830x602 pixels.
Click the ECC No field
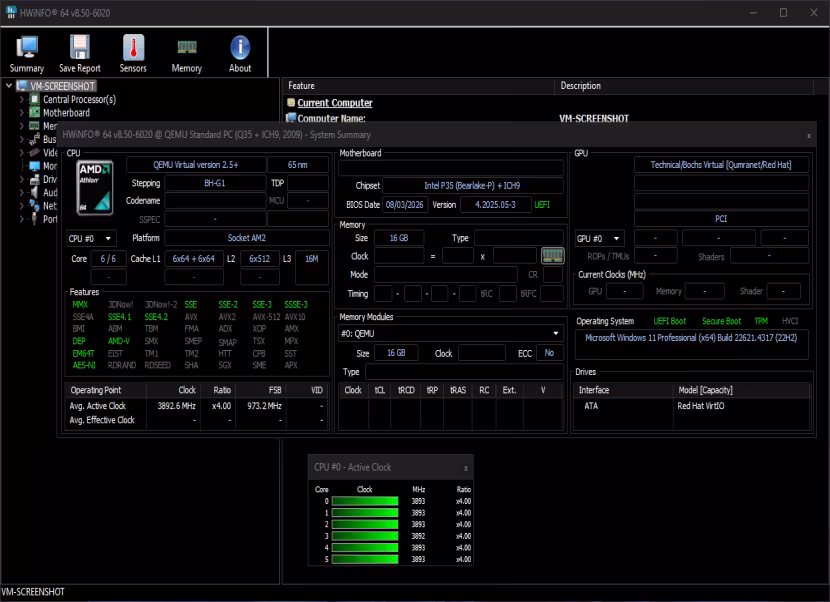pos(549,353)
